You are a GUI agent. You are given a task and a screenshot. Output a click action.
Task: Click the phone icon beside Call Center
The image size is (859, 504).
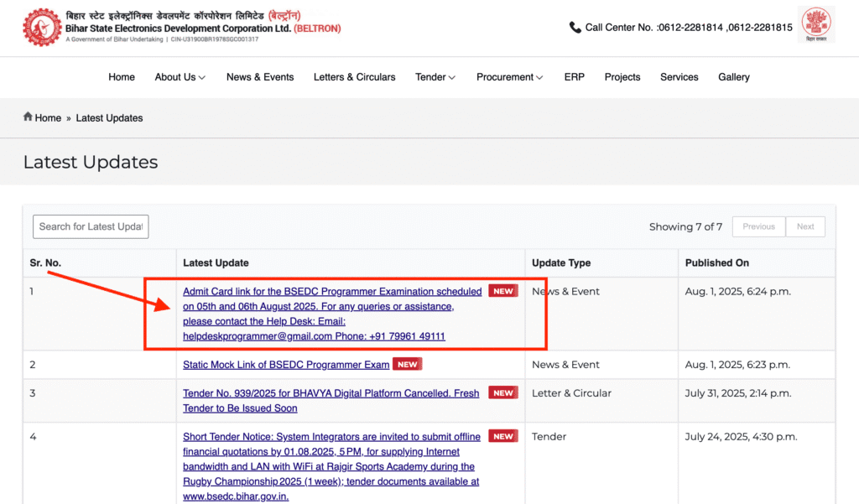click(x=575, y=27)
